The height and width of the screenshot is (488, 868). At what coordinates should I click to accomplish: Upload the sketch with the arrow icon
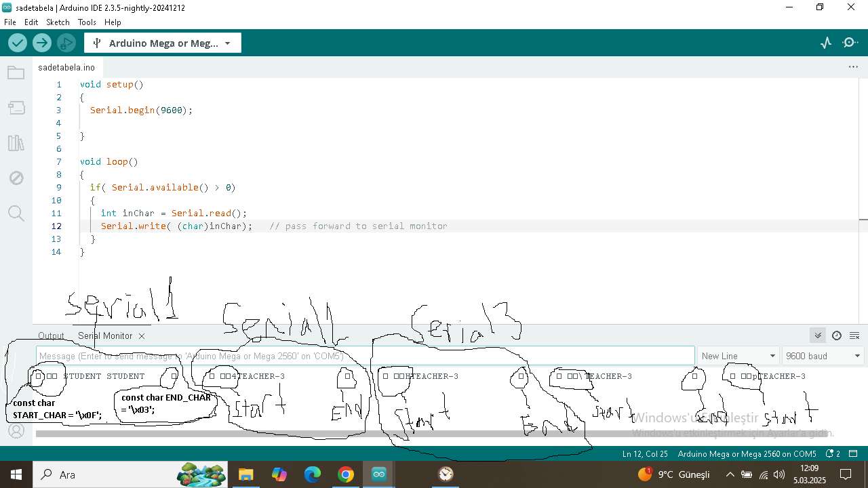[x=41, y=42]
